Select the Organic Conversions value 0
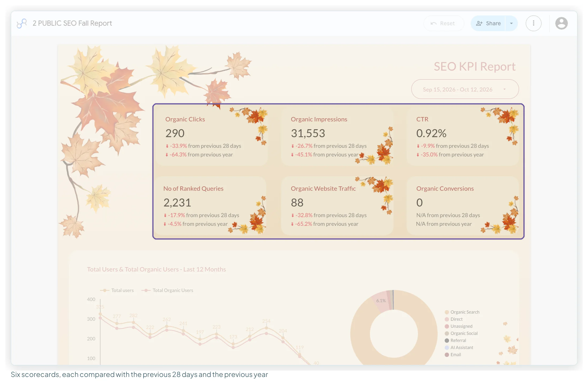The width and height of the screenshot is (588, 385). (x=419, y=203)
